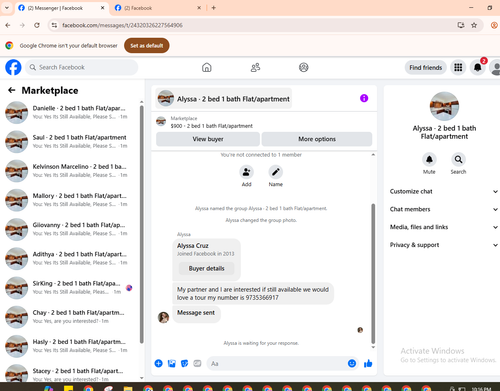This screenshot has width=500, height=391.
Task: Open the Facebook logo home link
Action: click(13, 67)
